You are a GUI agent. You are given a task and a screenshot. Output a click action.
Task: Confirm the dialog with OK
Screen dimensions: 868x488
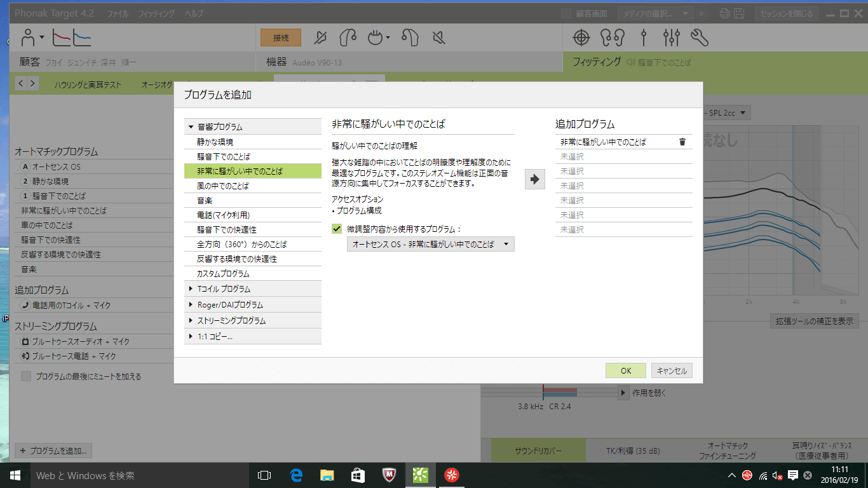pos(626,371)
